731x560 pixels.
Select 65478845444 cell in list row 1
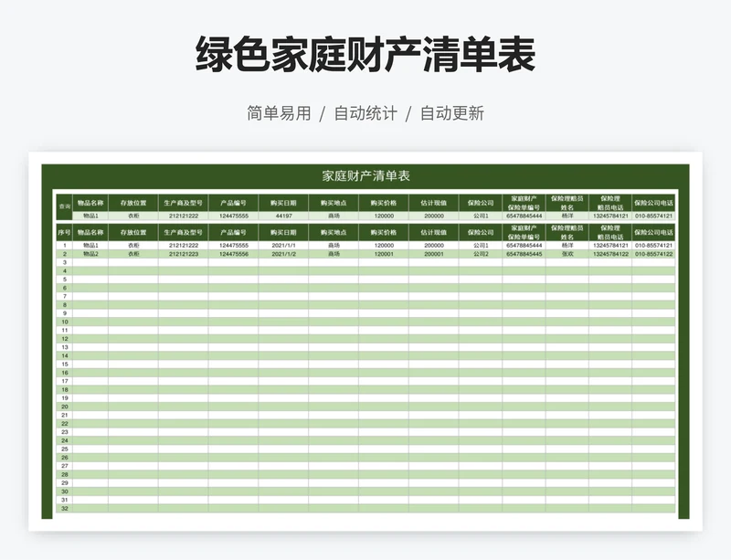coord(524,245)
